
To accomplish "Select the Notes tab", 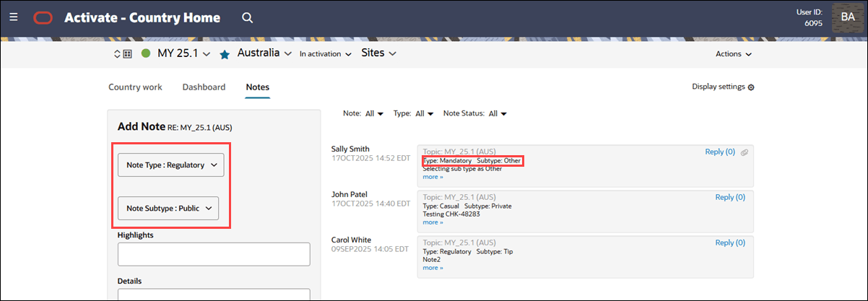I will click(258, 87).
